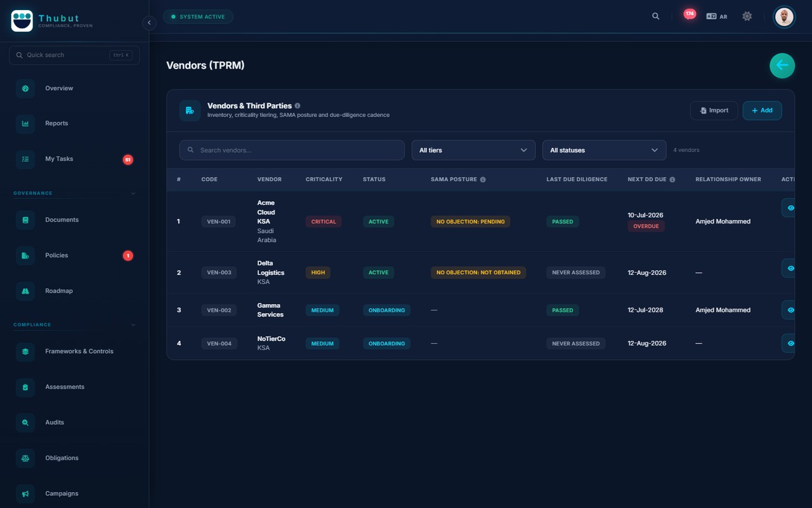
Task: Click the settings gear icon in header
Action: 747,17
